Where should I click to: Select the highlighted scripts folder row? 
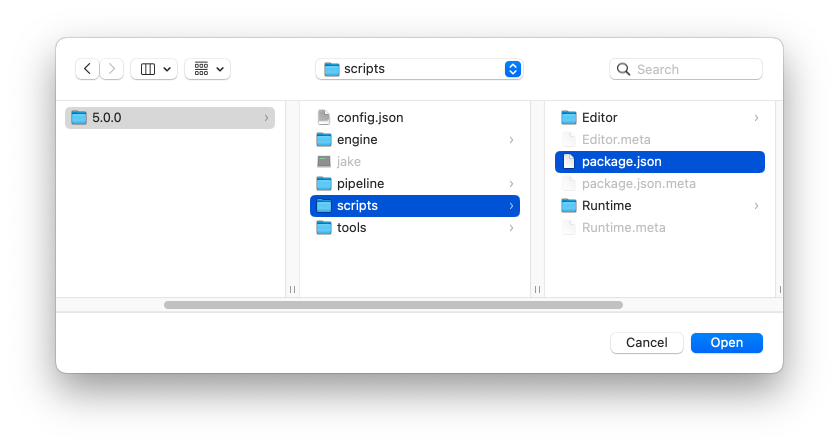[415, 206]
